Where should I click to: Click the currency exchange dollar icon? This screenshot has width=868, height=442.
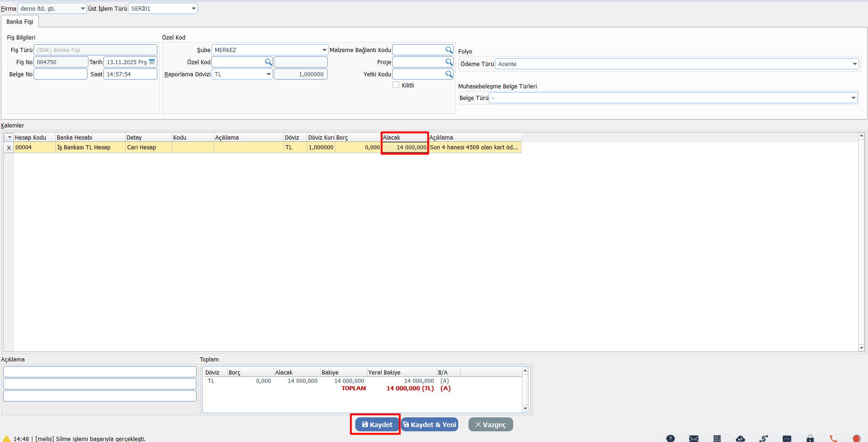coord(764,438)
